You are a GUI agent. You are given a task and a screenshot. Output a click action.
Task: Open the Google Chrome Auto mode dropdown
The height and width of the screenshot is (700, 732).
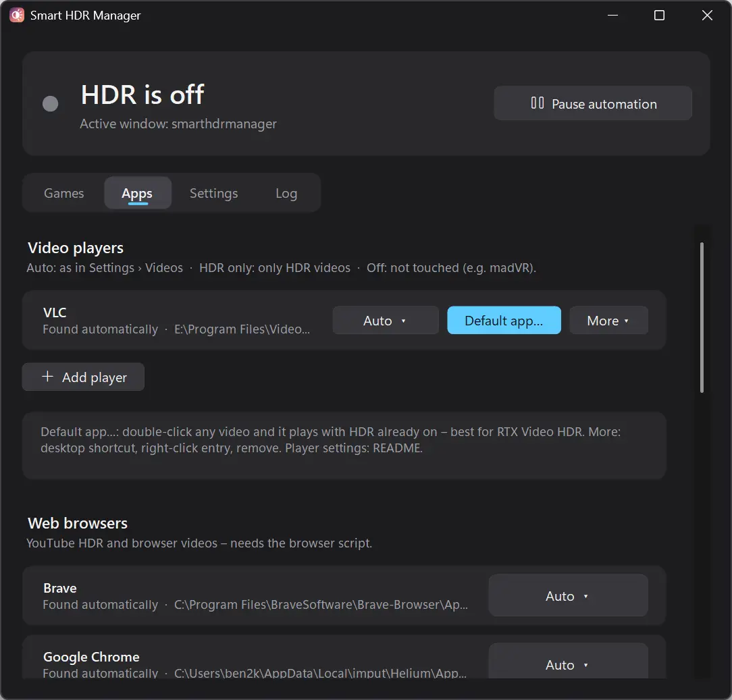pos(568,661)
